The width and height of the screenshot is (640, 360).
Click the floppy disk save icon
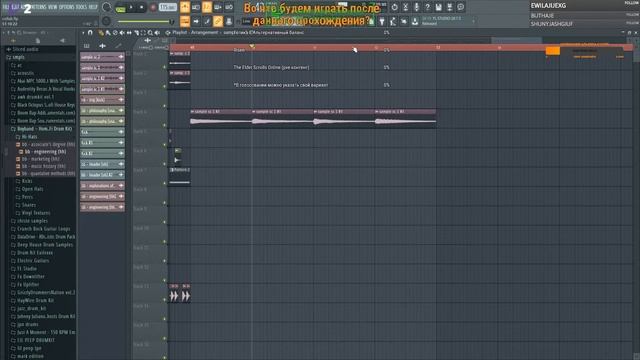tap(438, 7)
